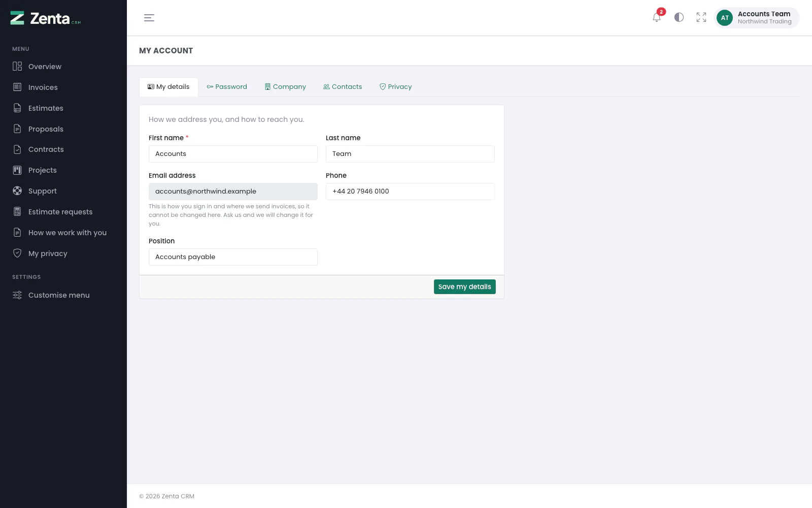Click the Position input field
The height and width of the screenshot is (508, 812).
point(233,257)
